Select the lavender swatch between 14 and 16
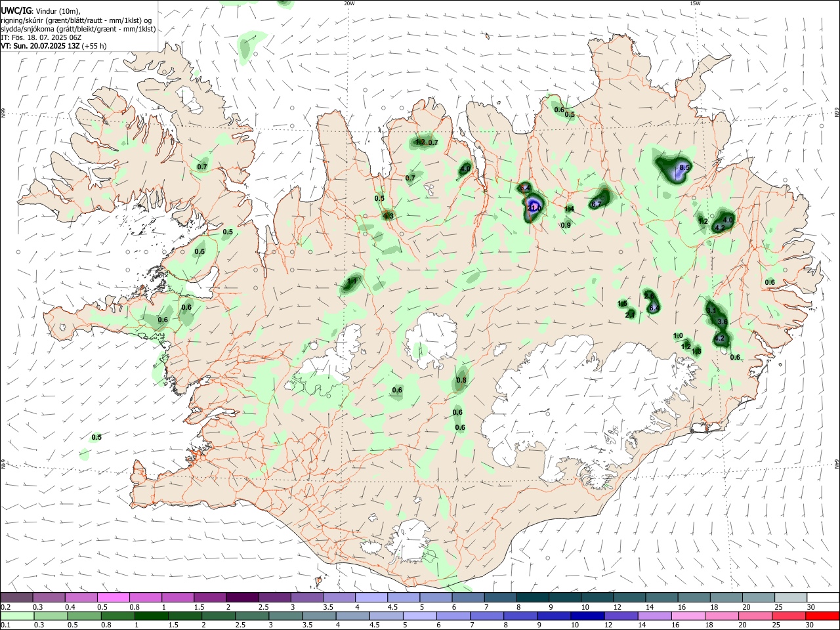 (x=655, y=616)
